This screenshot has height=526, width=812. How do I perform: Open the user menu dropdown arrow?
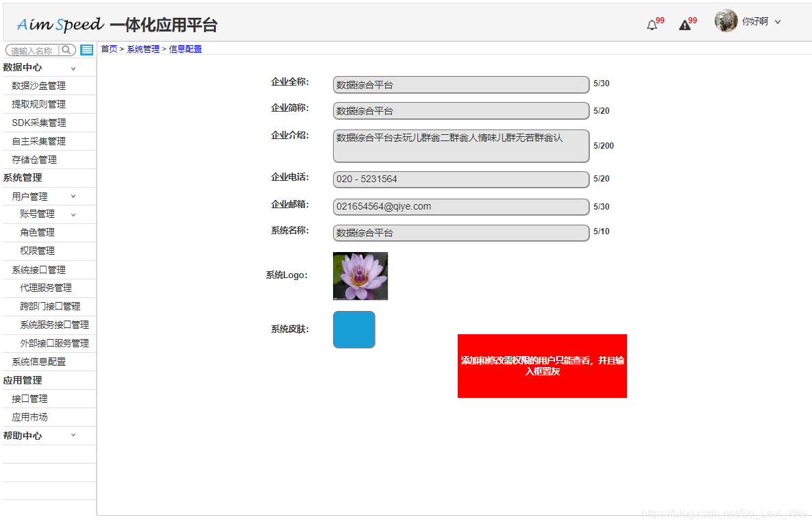point(777,22)
